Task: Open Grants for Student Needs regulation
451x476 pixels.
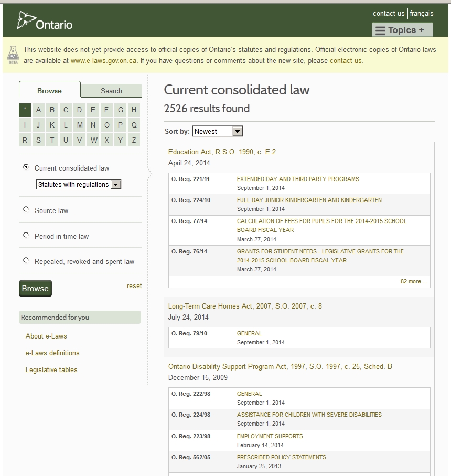Action: click(x=320, y=256)
